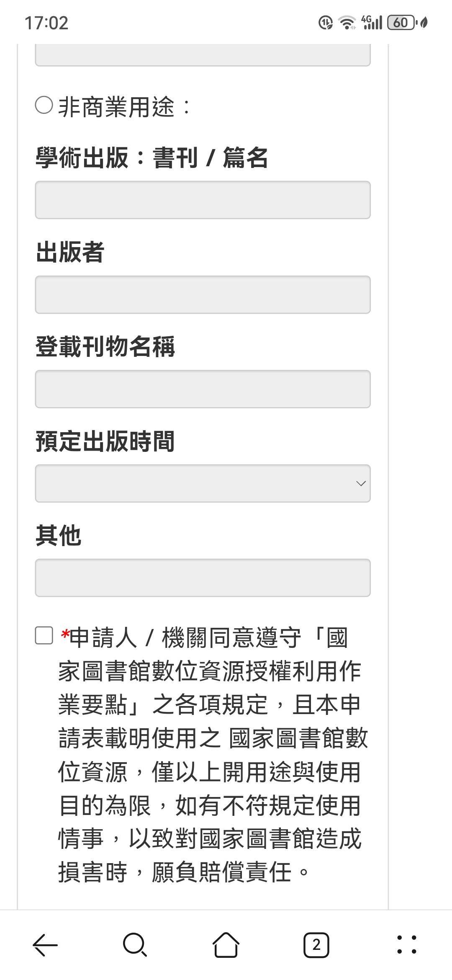Image resolution: width=452 pixels, height=980 pixels.
Task: Tap the chevron in the 預定出版時間 field
Action: [361, 484]
